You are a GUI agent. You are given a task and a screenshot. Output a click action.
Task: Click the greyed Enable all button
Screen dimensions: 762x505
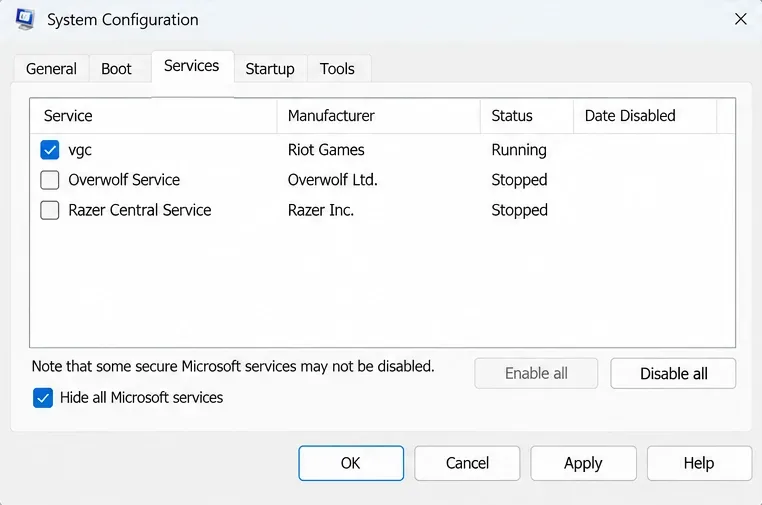tap(536, 373)
